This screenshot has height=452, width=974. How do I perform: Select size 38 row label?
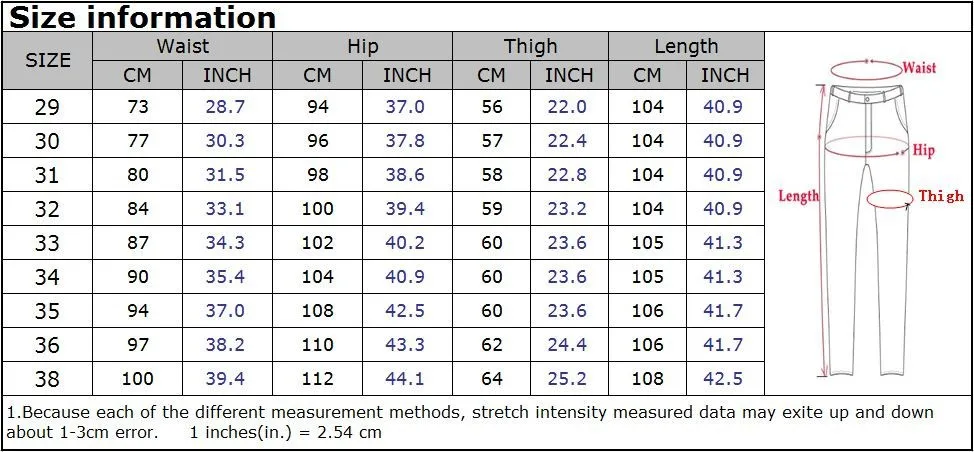(x=47, y=379)
